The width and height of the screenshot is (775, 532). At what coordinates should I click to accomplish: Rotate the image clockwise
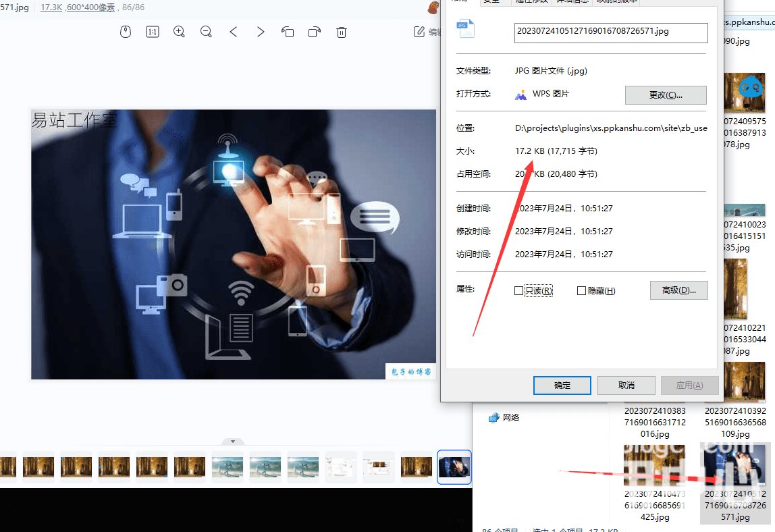click(x=315, y=32)
